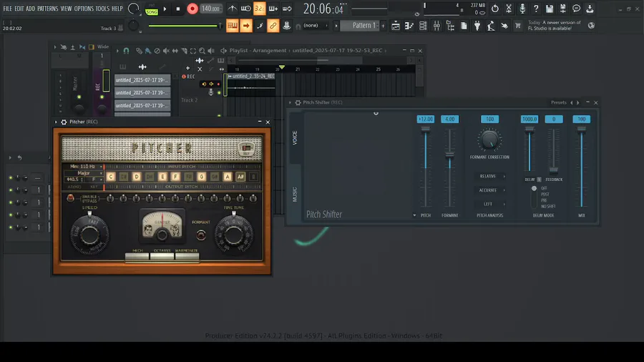The image size is (644, 362).
Task: Open the LEFT channel dropdown
Action: pos(489,204)
